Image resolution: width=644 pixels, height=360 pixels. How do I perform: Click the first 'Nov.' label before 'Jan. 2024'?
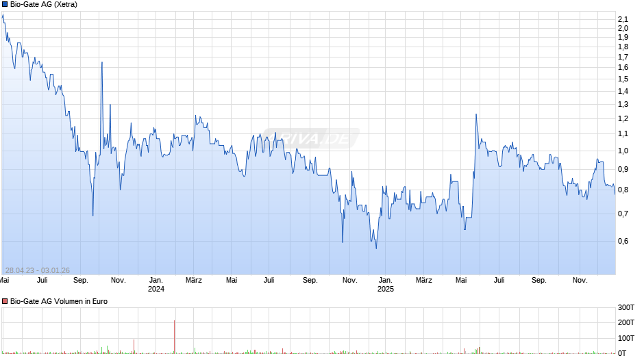pos(119,281)
